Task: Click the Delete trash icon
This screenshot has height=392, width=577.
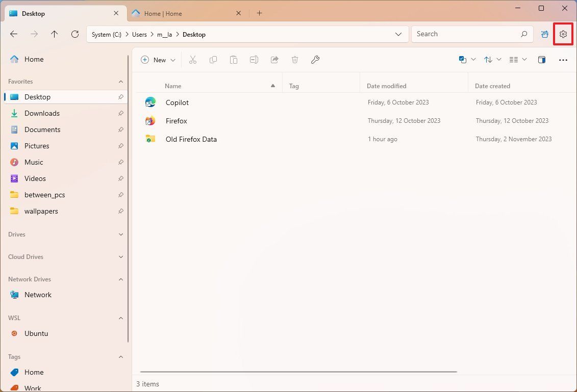Action: [x=295, y=60]
